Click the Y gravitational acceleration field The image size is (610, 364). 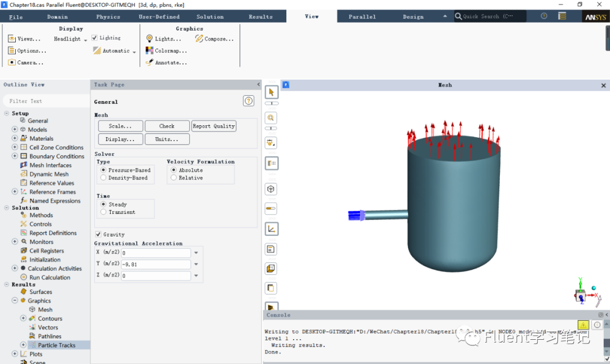click(156, 264)
